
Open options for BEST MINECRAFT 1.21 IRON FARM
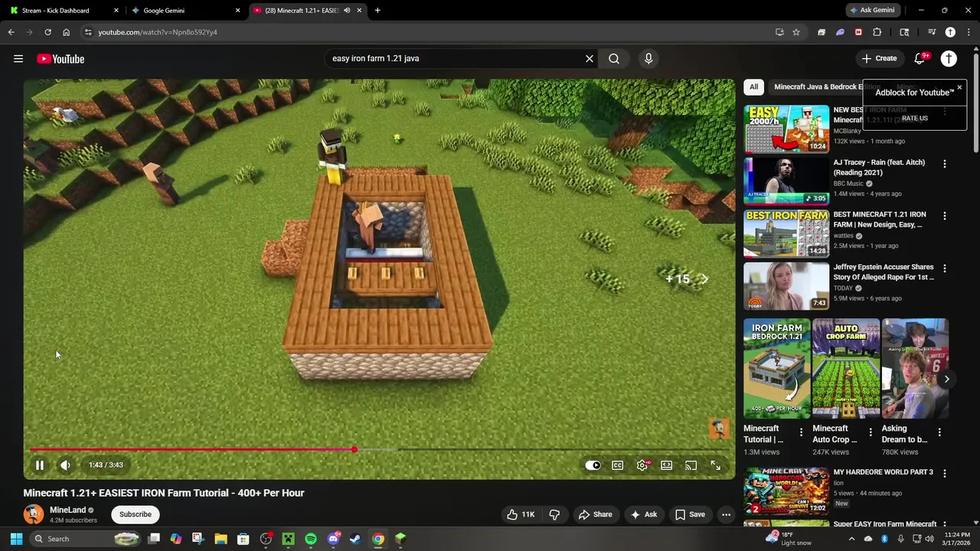(944, 216)
